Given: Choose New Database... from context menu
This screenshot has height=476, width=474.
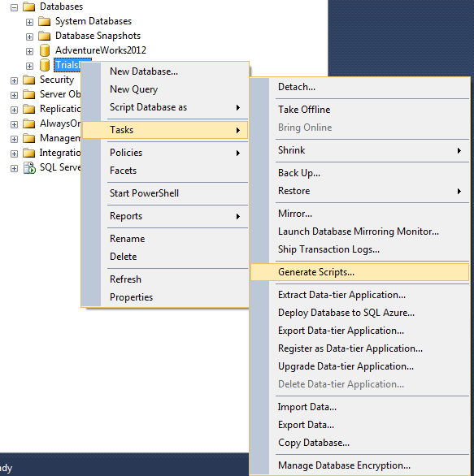Looking at the screenshot, I should (x=165, y=71).
